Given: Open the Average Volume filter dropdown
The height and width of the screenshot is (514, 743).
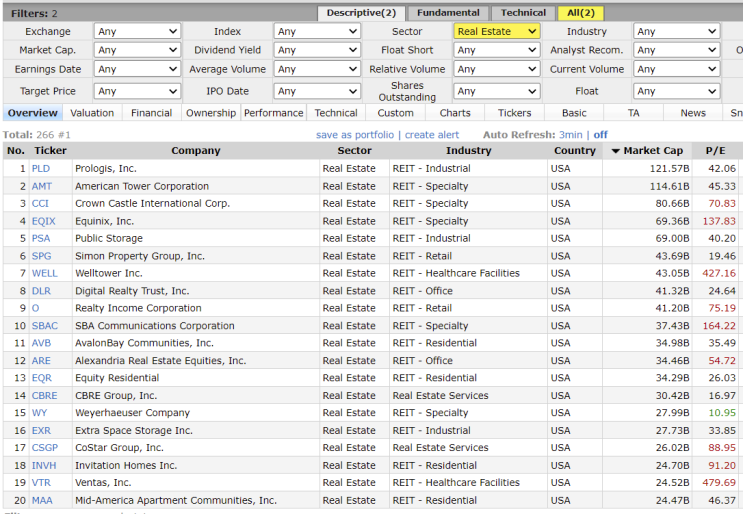Looking at the screenshot, I should (x=317, y=69).
